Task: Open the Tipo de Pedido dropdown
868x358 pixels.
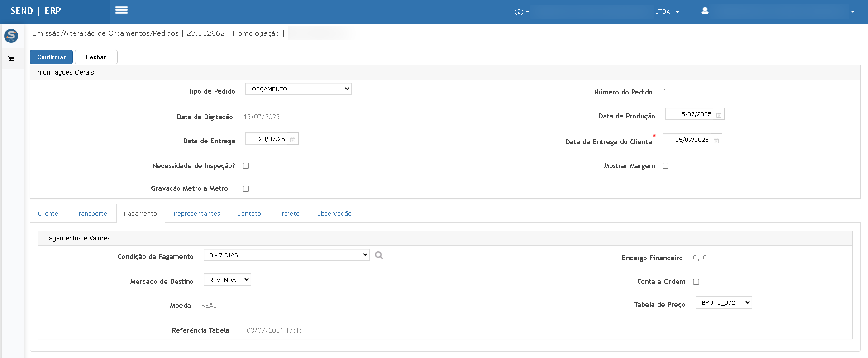Action: [x=298, y=89]
